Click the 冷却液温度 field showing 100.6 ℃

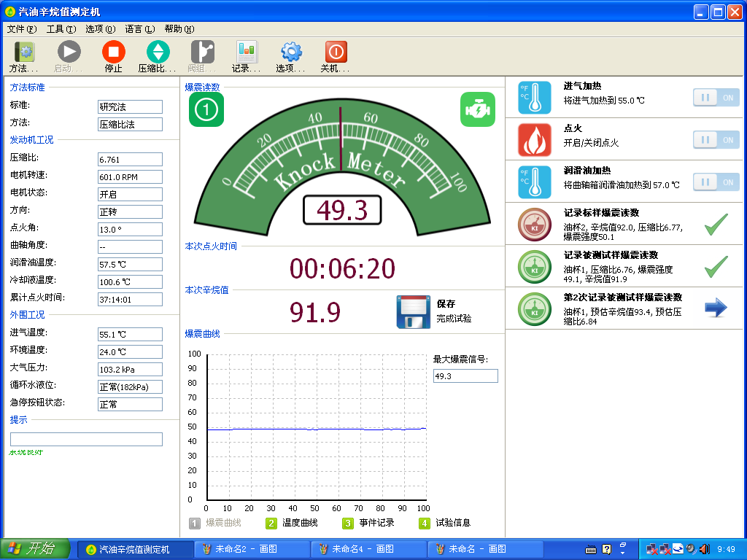[x=130, y=282]
